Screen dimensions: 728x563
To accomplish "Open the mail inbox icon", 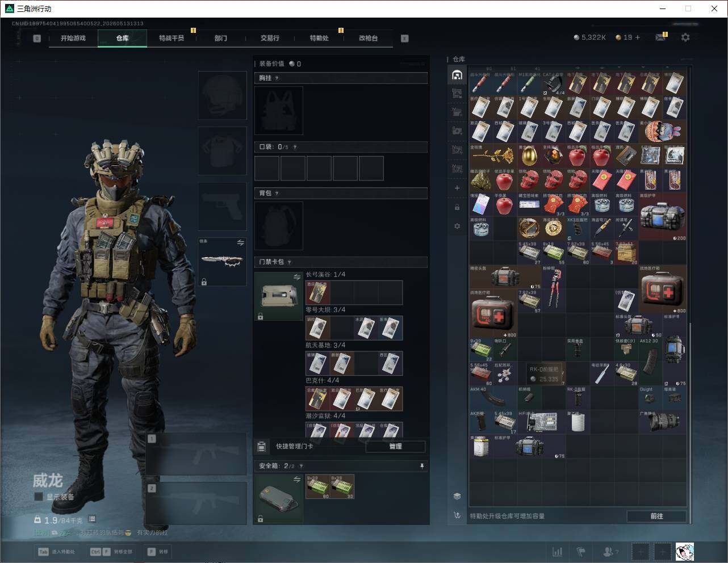I will pos(660,37).
